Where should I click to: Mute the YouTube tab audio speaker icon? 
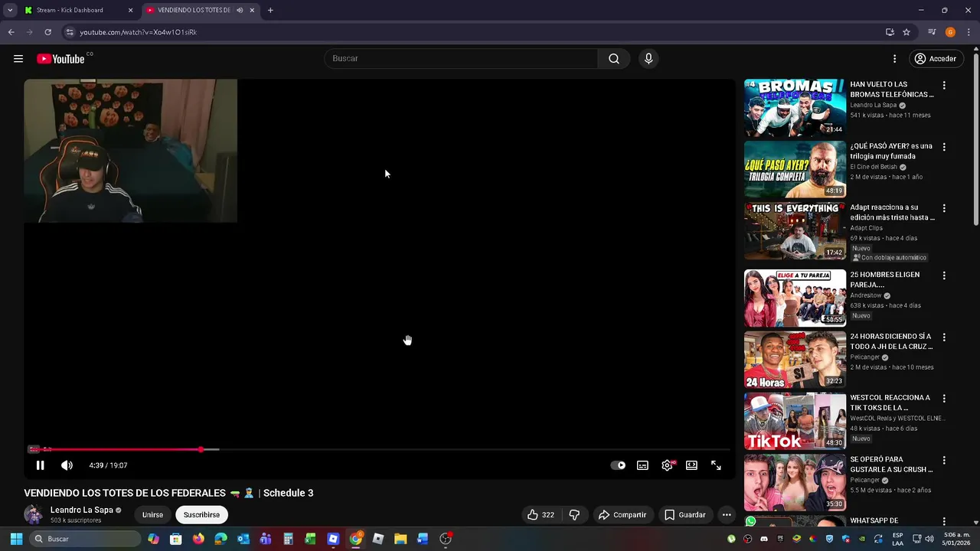(240, 10)
